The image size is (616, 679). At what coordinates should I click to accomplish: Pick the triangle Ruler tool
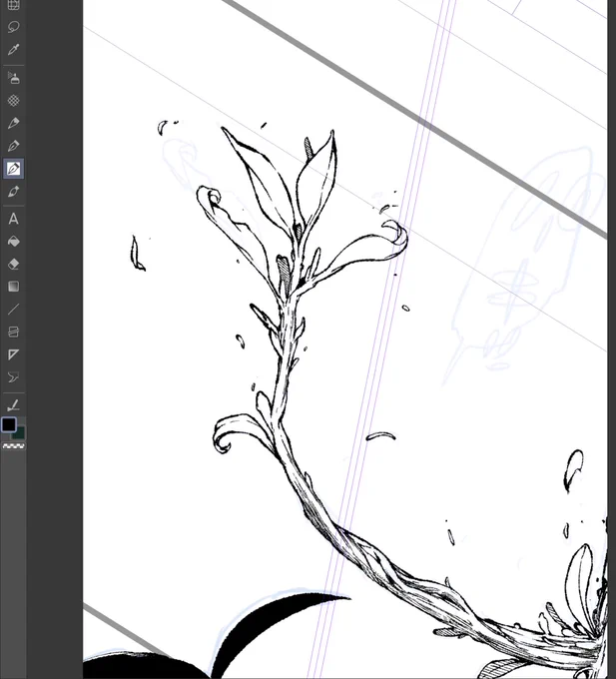[x=13, y=354]
